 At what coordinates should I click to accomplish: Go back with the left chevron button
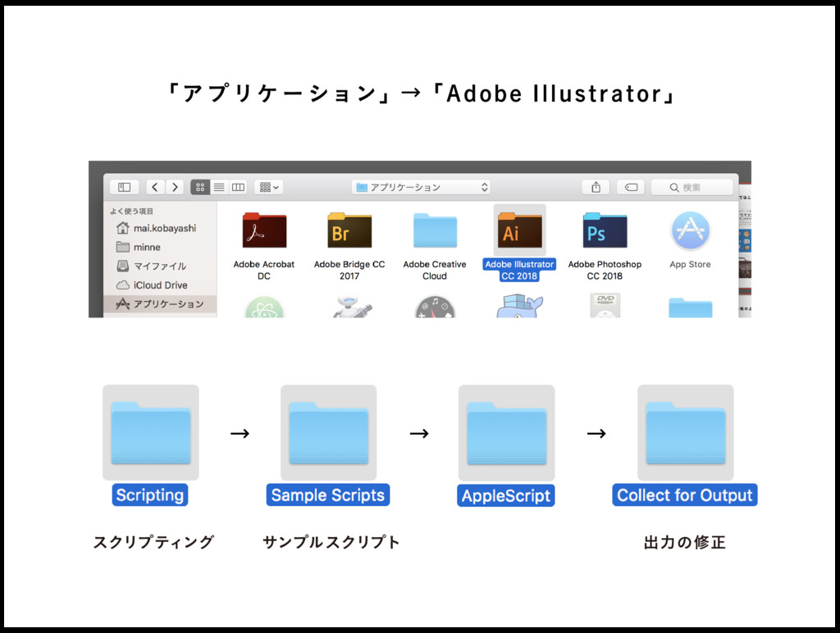[155, 188]
